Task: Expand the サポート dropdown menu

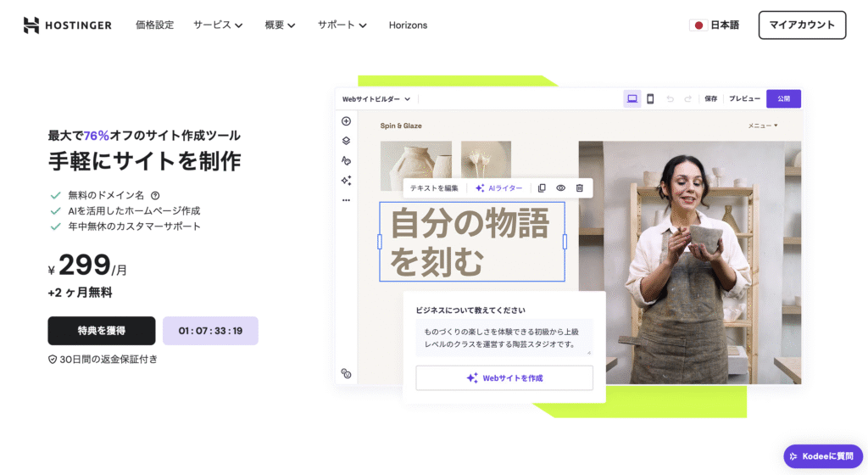Action: click(x=342, y=25)
